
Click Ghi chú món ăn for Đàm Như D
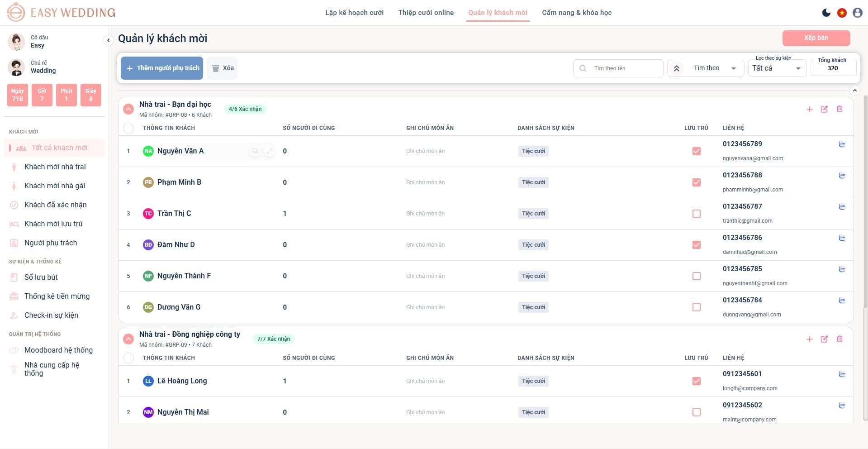(425, 245)
